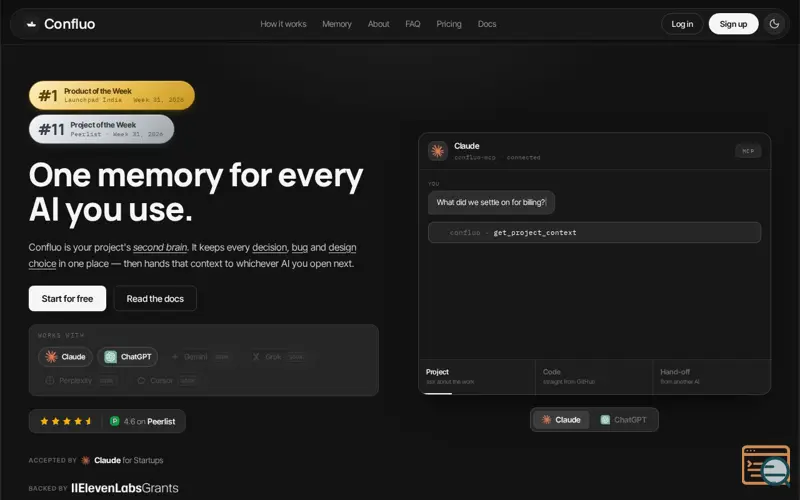The image size is (800, 500).
Task: Click the Claude avatar icon in chat header
Action: [438, 151]
